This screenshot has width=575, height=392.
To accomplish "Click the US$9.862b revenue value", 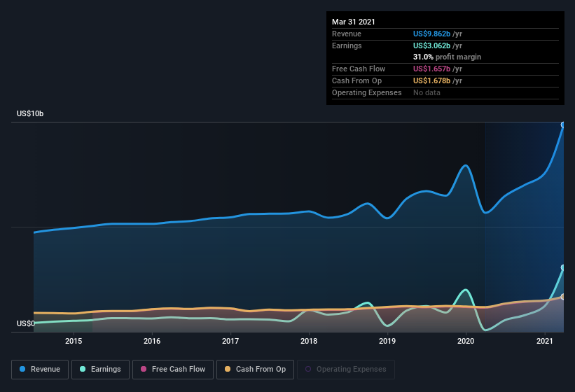I will point(431,34).
